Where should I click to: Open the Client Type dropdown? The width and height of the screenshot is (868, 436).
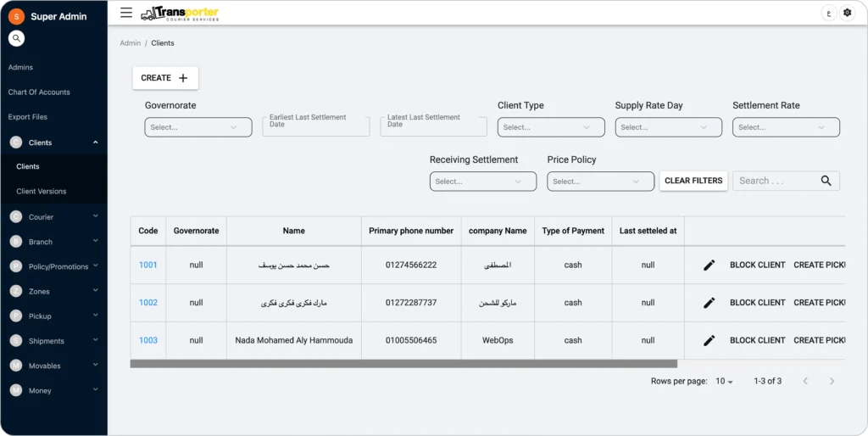550,127
